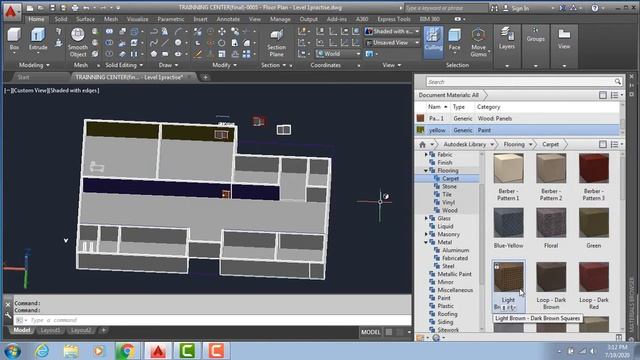Select the Aluminum metal category
This screenshot has width=640, height=360.
pyautogui.click(x=456, y=250)
